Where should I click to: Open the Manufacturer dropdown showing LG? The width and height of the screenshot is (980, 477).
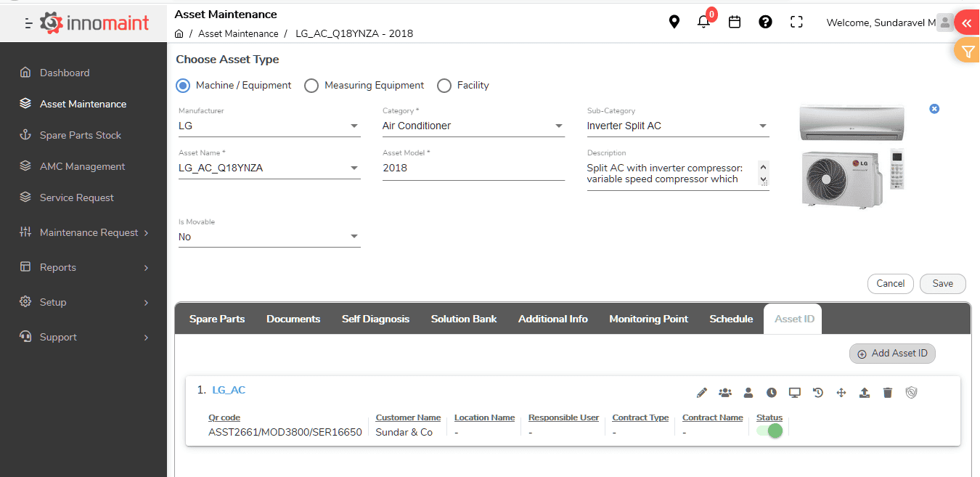[x=354, y=126]
